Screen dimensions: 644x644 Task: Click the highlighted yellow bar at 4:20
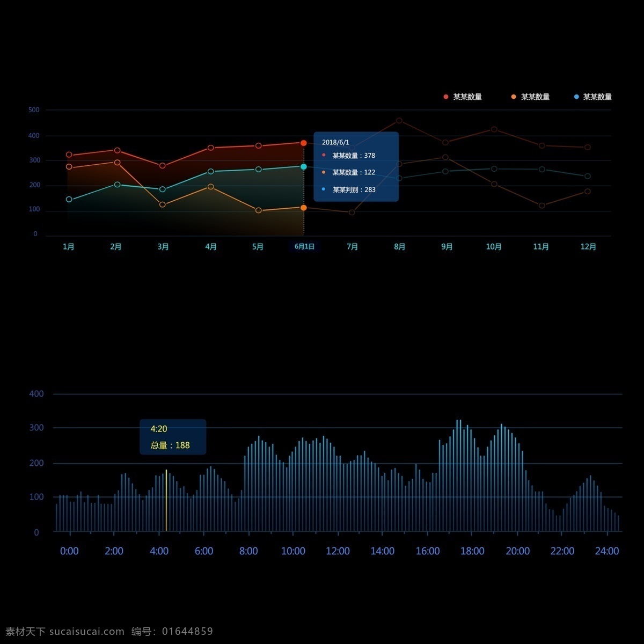pos(166,501)
